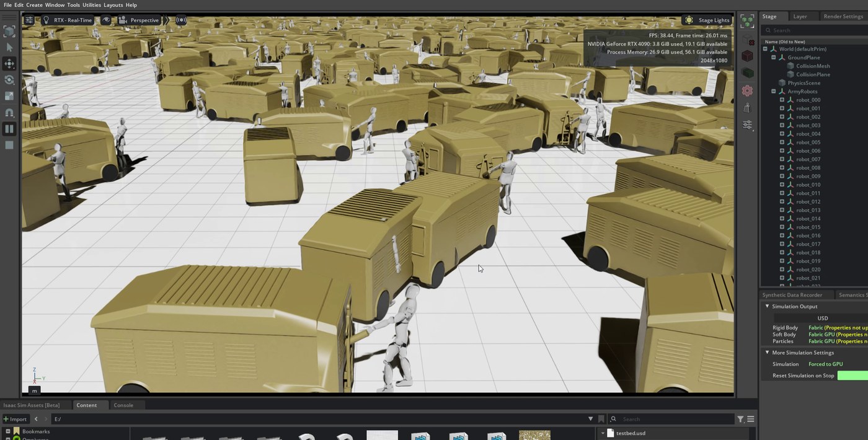Viewport: 868px width, 440px height.
Task: Click the green cubes physics toolbar icon
Action: [747, 21]
